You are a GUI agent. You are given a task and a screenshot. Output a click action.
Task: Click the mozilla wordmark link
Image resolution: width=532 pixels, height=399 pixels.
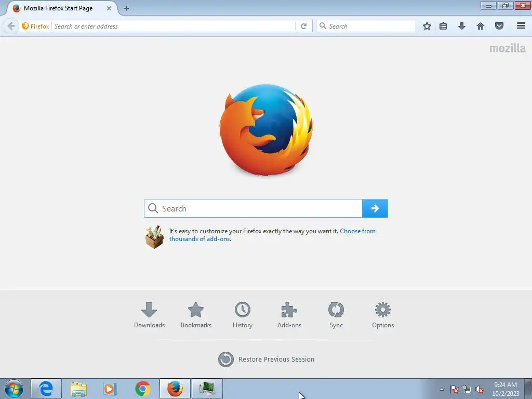[507, 48]
